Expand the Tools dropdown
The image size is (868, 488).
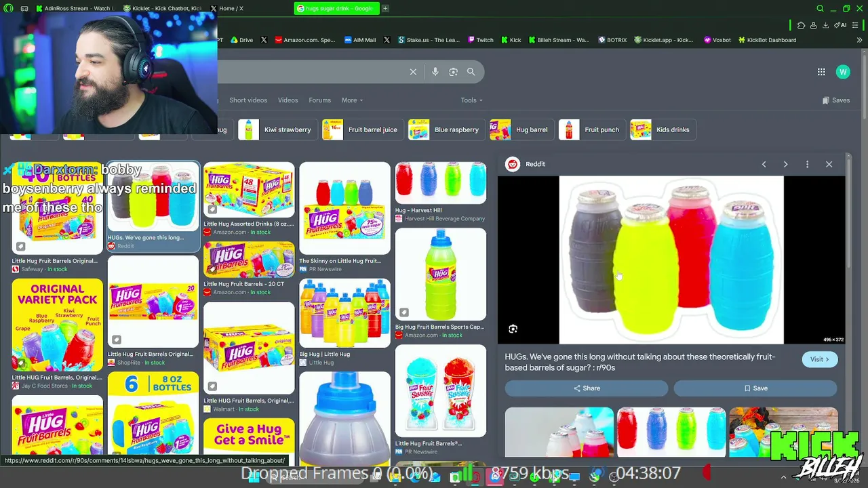pos(471,100)
